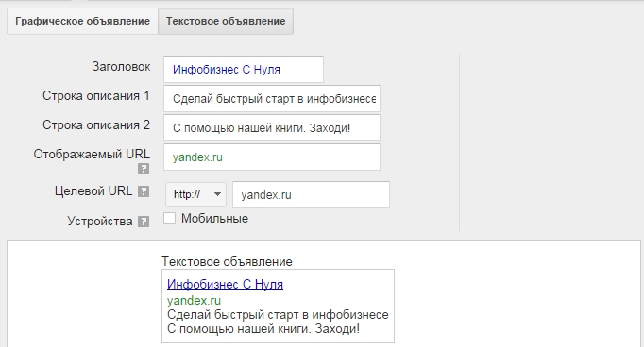Click preview line С помощью нашей книги. Заходи!
Viewport: 644px width, 347px height.
click(263, 328)
